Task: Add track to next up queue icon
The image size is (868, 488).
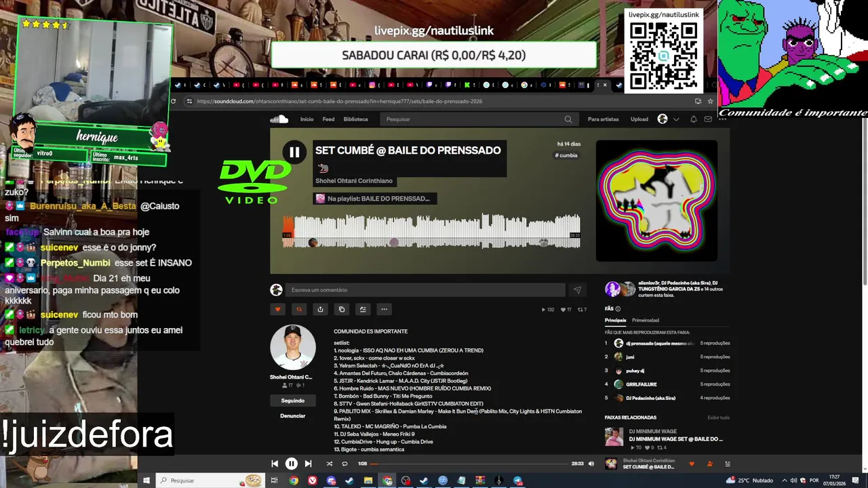Action: coord(363,309)
